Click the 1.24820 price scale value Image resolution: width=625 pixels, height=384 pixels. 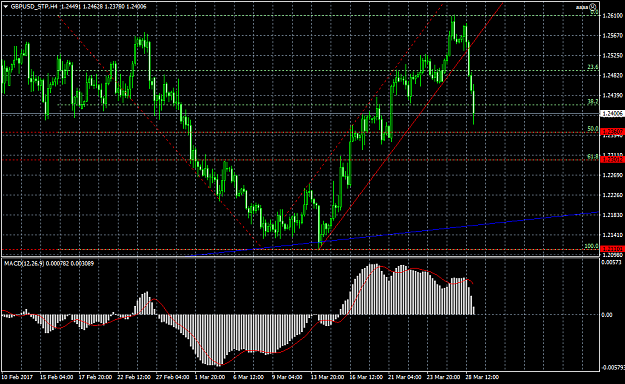tap(613, 75)
